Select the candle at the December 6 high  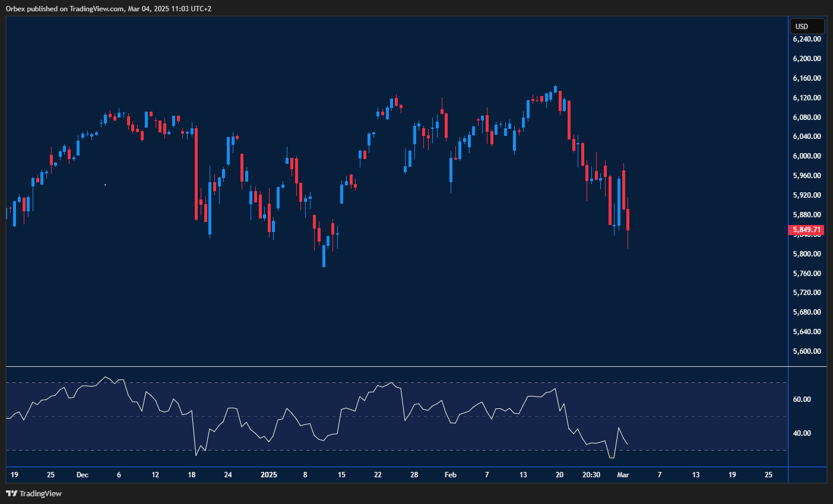point(119,119)
